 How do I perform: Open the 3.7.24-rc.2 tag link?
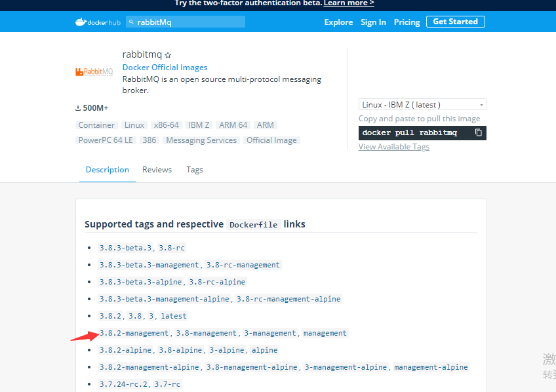tap(123, 384)
